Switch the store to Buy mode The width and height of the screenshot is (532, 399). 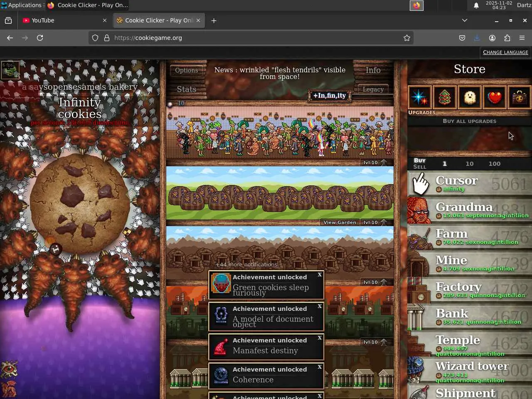420,160
